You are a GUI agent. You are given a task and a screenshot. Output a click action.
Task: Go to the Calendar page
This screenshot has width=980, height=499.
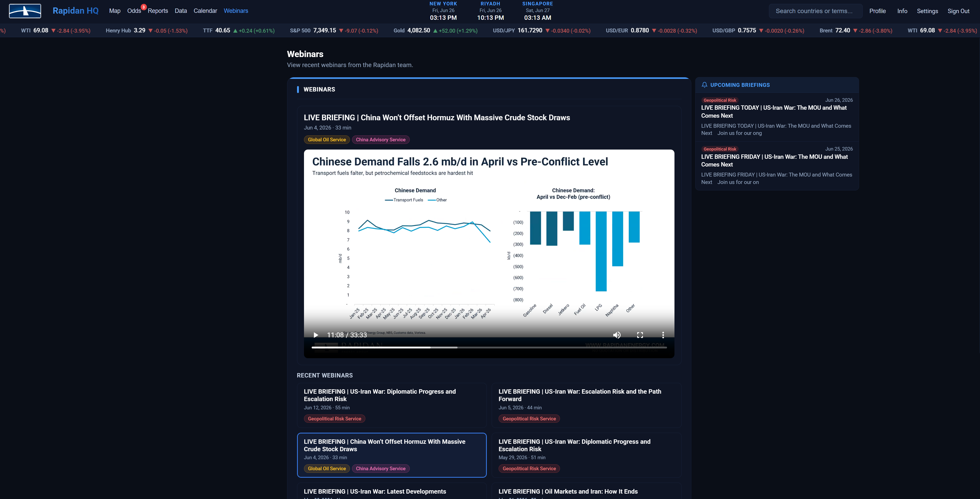pyautogui.click(x=205, y=11)
